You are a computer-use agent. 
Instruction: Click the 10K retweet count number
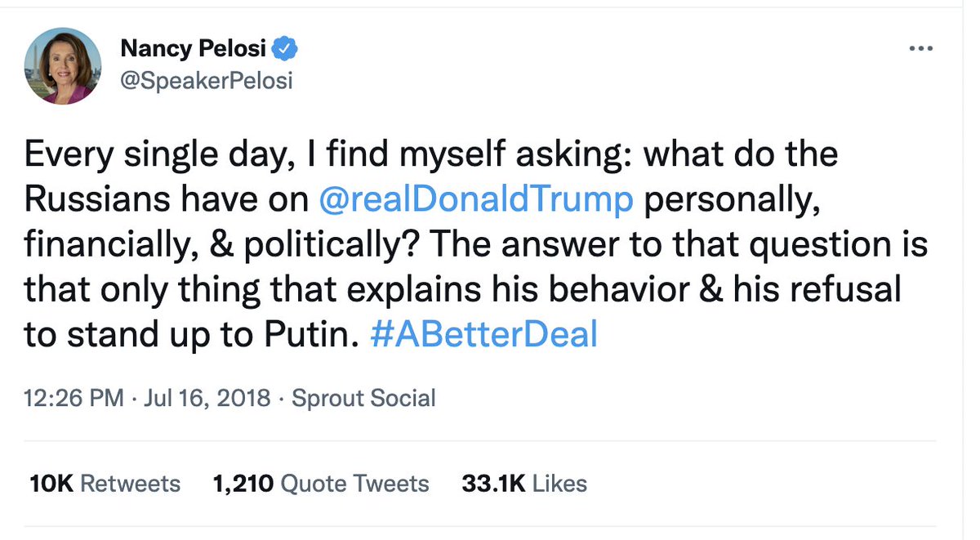tap(51, 483)
